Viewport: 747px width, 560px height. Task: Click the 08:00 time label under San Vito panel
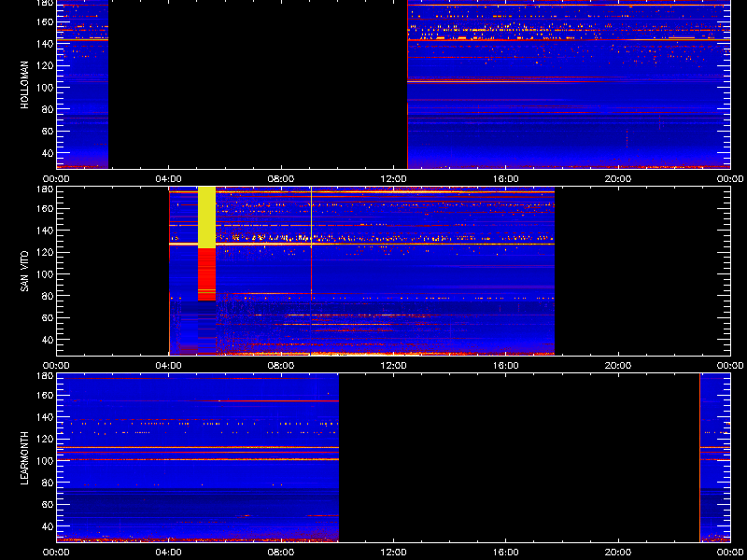tap(281, 366)
